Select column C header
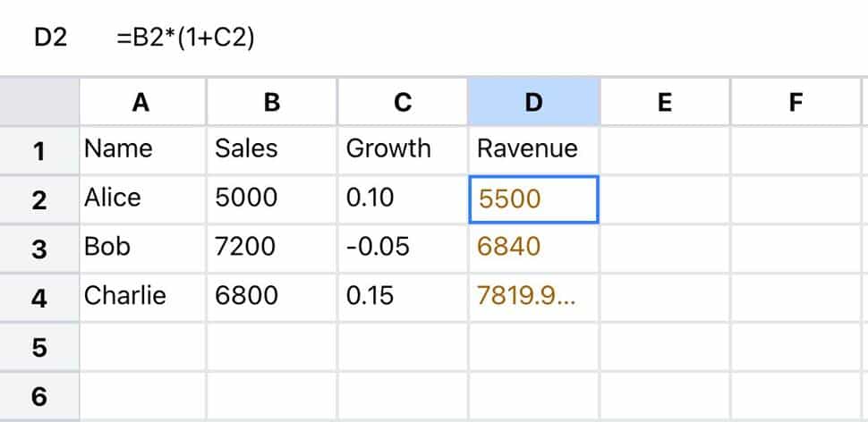This screenshot has height=422, width=868. pos(403,102)
